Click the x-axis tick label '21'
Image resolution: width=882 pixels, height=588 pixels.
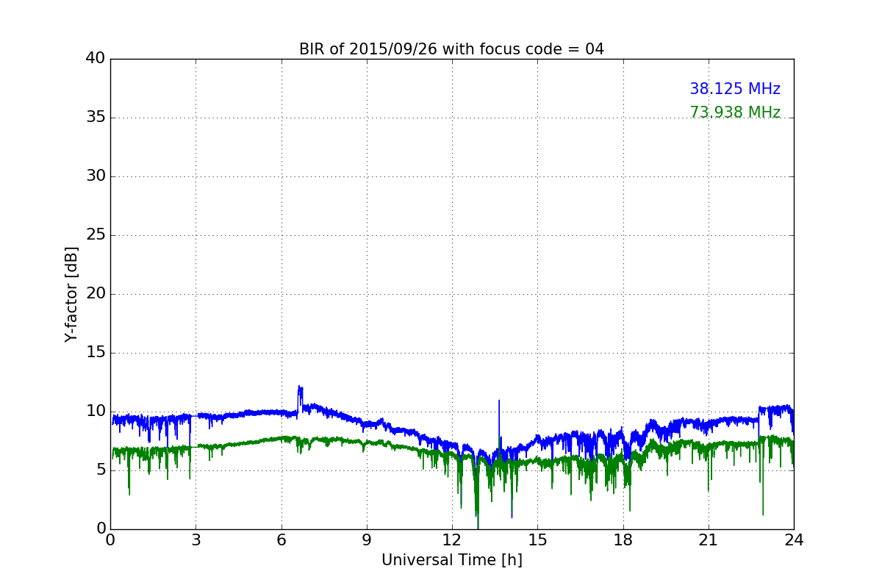click(x=709, y=540)
